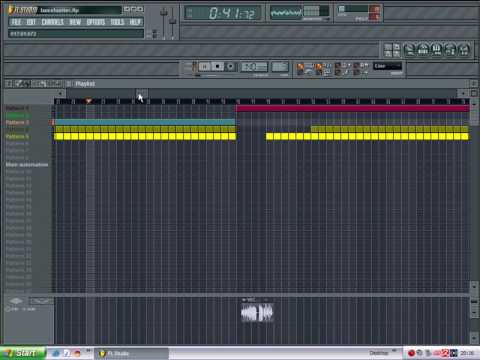Click the taskbar clock showing 20:36
This screenshot has height=360, width=480.
[x=467, y=353]
